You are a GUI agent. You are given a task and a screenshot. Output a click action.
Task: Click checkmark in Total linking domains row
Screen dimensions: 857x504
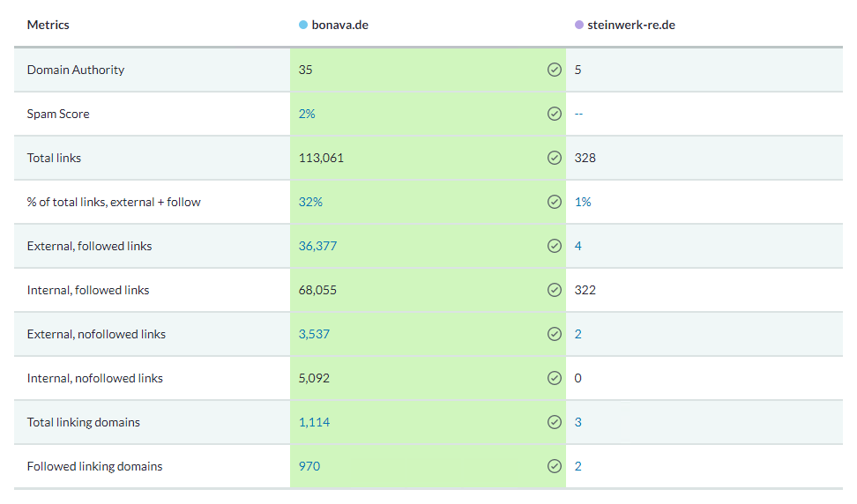coord(555,422)
